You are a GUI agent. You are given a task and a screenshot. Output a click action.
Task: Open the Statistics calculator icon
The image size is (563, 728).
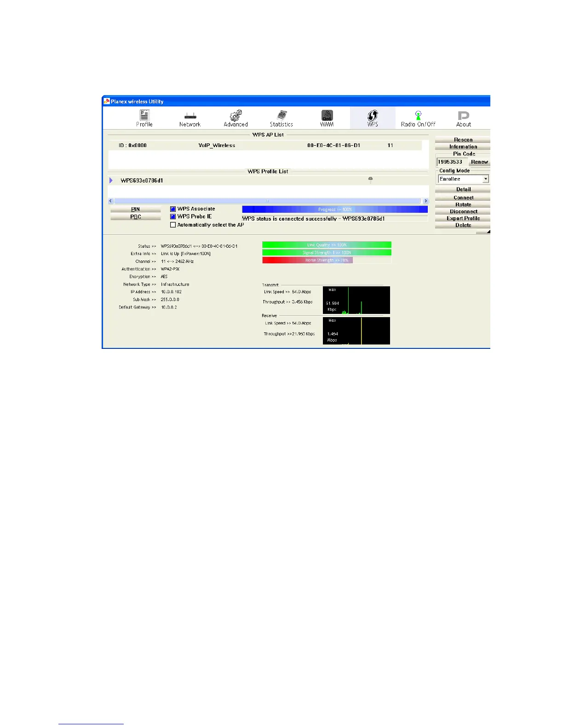point(281,115)
